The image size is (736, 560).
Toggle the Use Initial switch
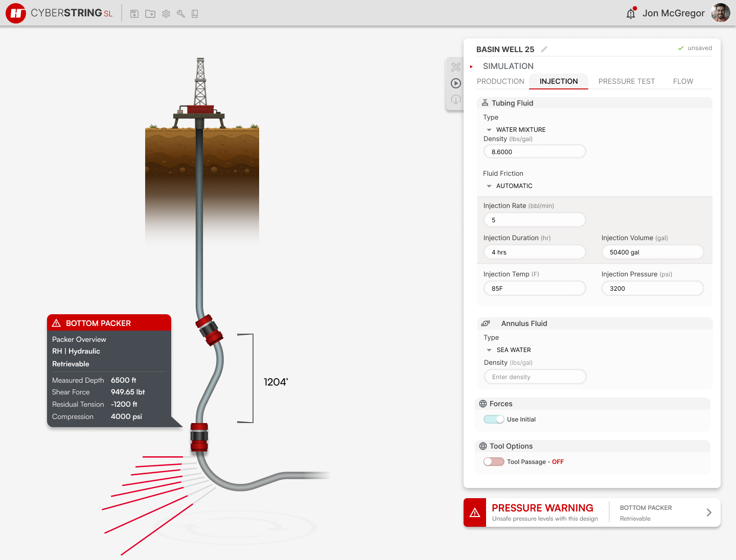[x=494, y=419]
